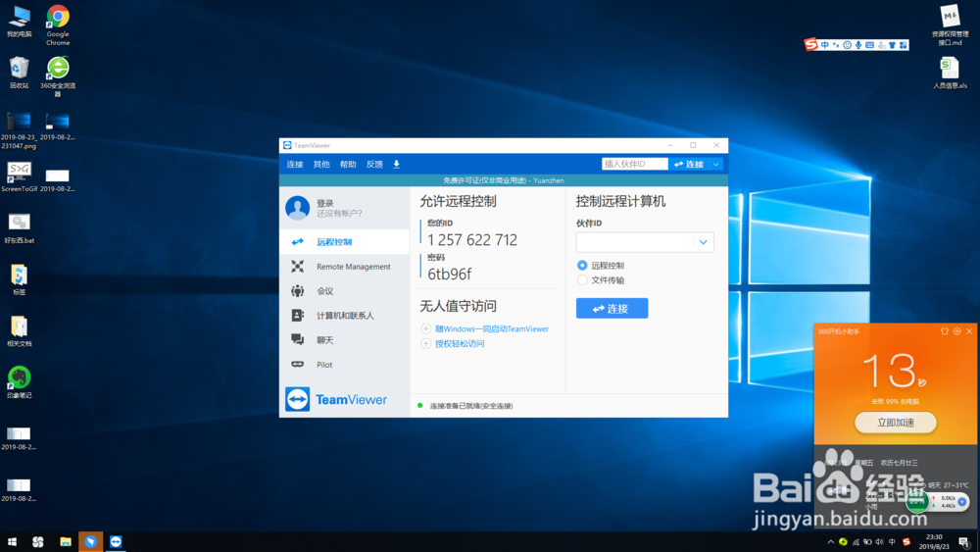Click the password value 6tb96f

[x=450, y=274]
